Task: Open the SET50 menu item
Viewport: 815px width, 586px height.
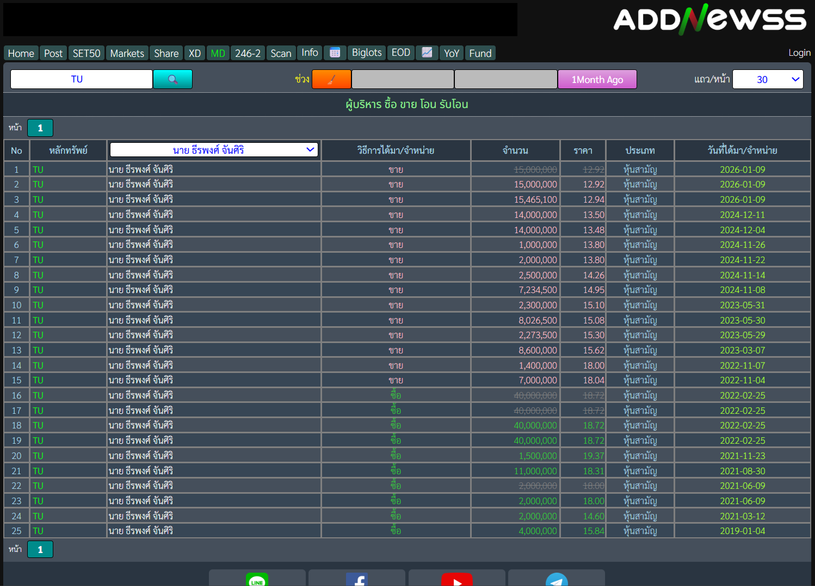Action: [87, 53]
